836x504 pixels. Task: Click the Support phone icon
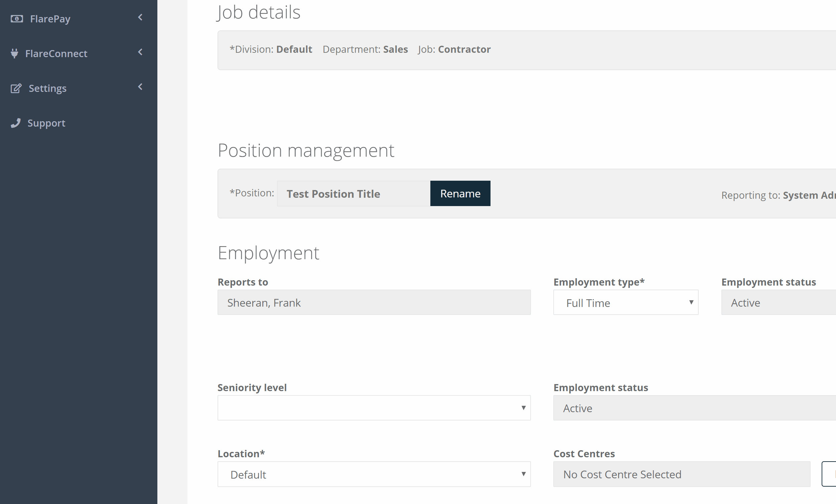click(16, 123)
